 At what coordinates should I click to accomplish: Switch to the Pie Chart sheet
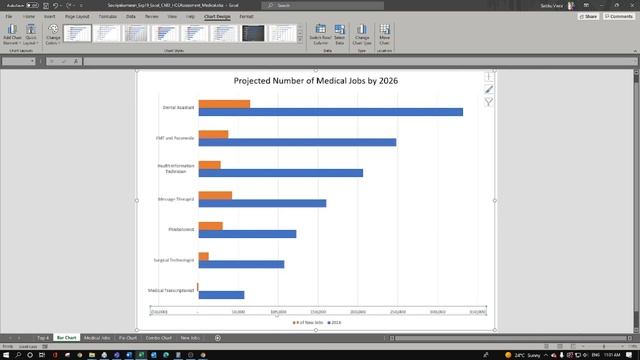[128, 338]
